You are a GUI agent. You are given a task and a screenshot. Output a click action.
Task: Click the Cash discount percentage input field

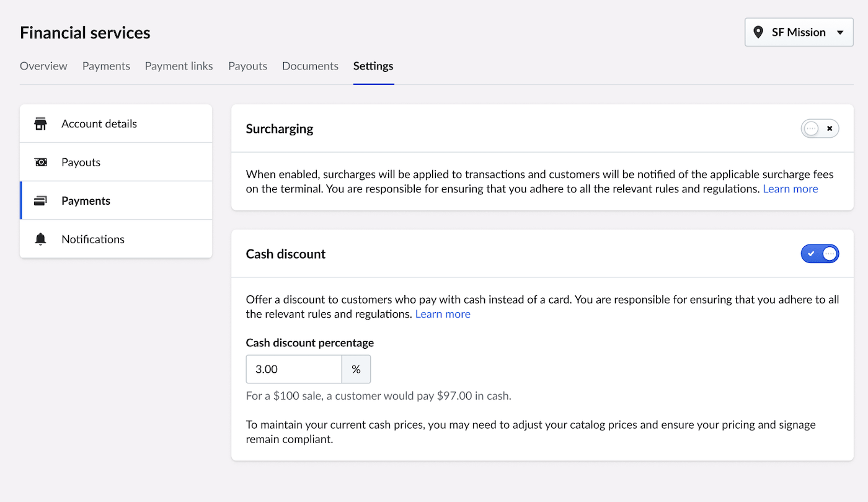tap(294, 369)
